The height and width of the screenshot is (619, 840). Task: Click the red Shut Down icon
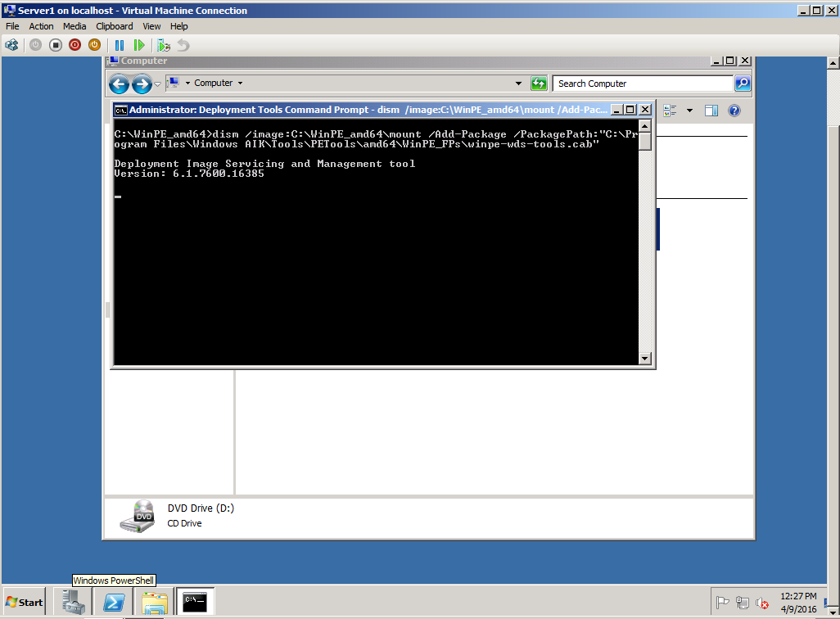pos(75,46)
